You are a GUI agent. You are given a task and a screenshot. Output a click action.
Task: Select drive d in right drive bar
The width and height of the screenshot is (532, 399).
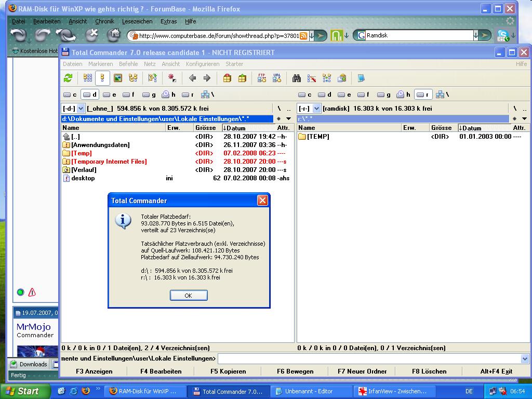click(x=325, y=95)
